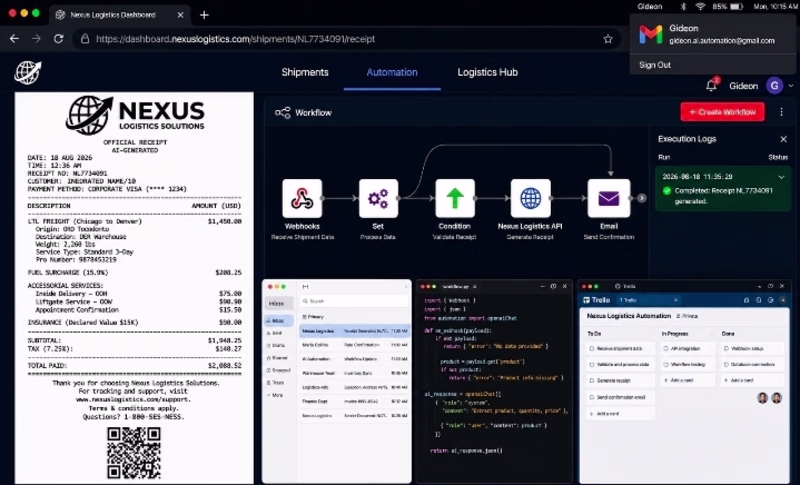Close the workflow.py editor tab

[x=474, y=287]
